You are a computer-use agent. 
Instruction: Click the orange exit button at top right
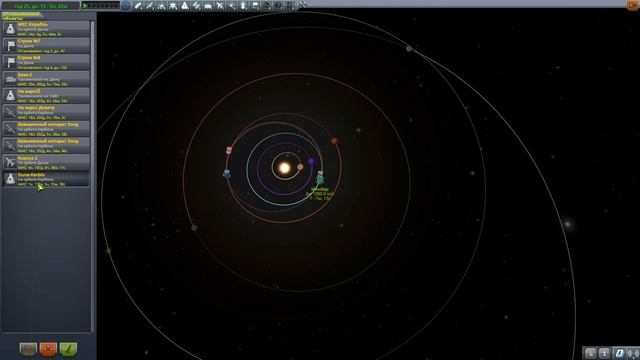click(x=633, y=4)
